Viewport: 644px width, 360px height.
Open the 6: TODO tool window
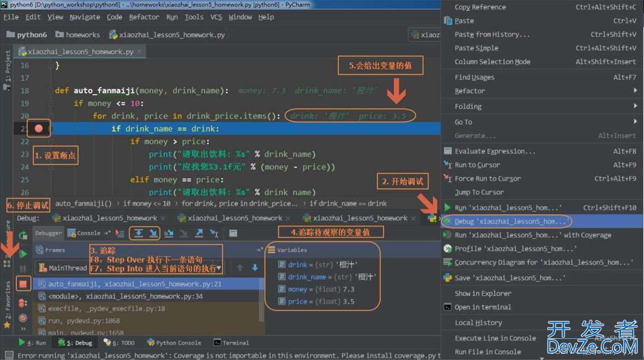(119, 343)
